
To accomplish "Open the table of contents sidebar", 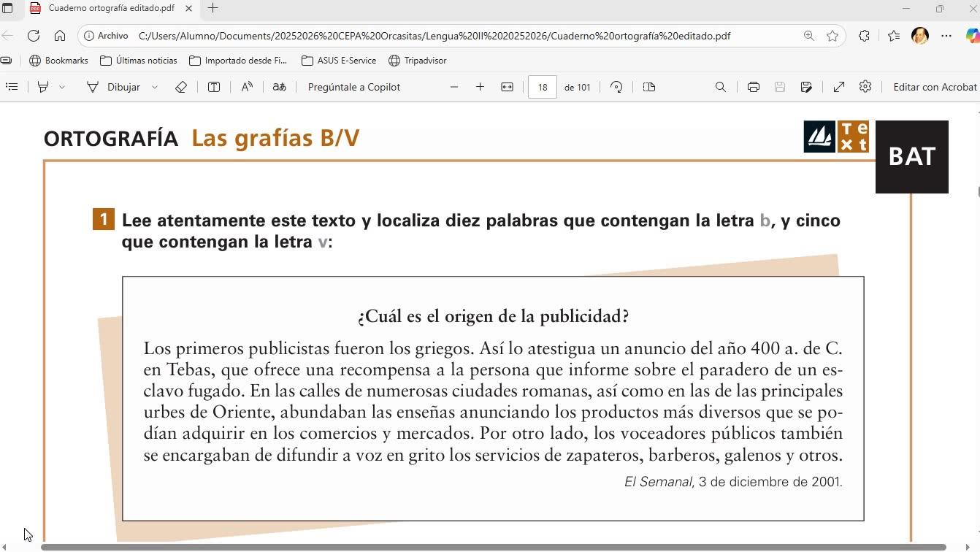I will (x=12, y=87).
